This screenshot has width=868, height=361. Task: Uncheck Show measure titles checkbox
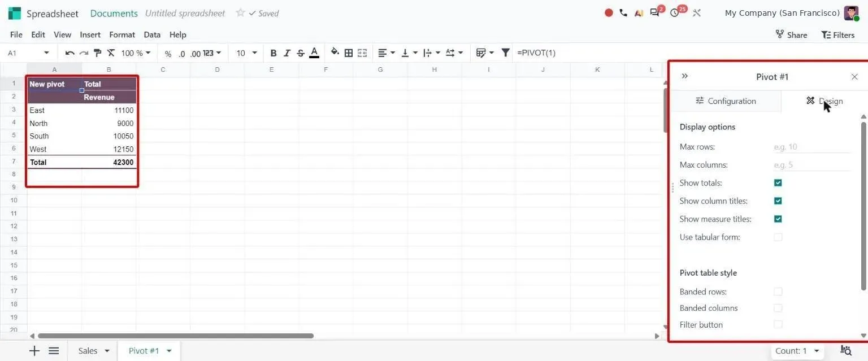pyautogui.click(x=778, y=219)
